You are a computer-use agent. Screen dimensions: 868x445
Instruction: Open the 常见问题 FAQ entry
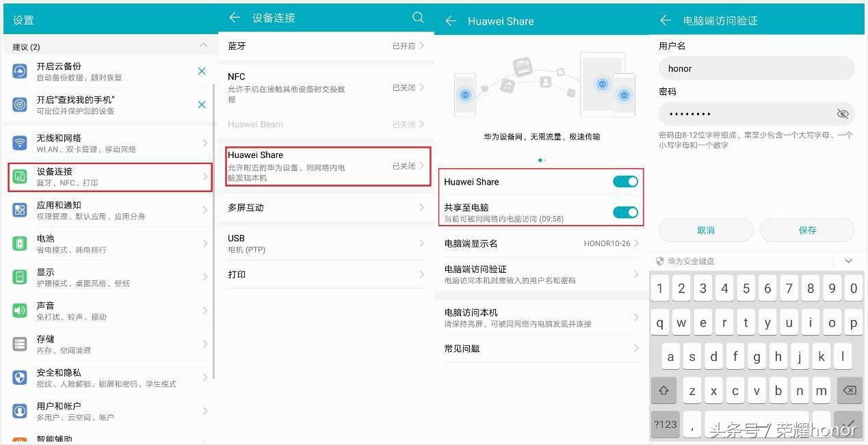pyautogui.click(x=540, y=349)
